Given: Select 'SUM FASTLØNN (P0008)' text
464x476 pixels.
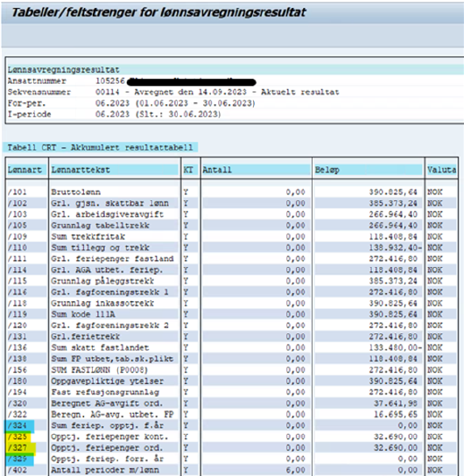Looking at the screenshot, I should [99, 370].
